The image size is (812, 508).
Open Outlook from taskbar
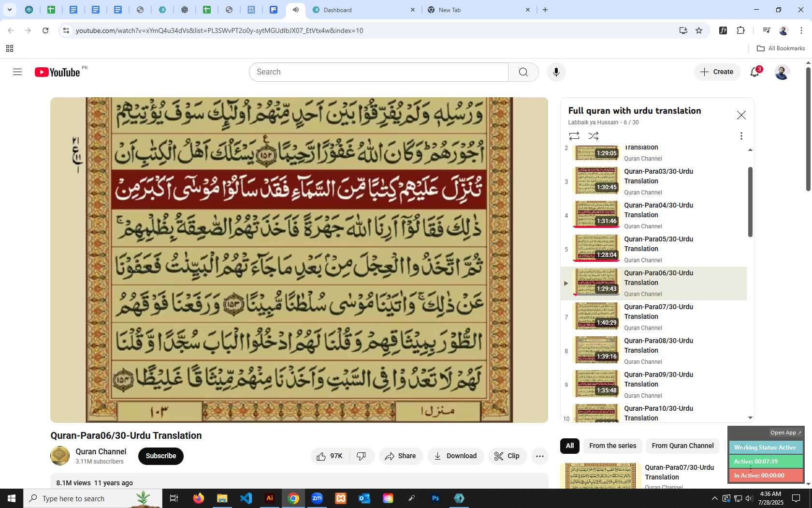(364, 498)
